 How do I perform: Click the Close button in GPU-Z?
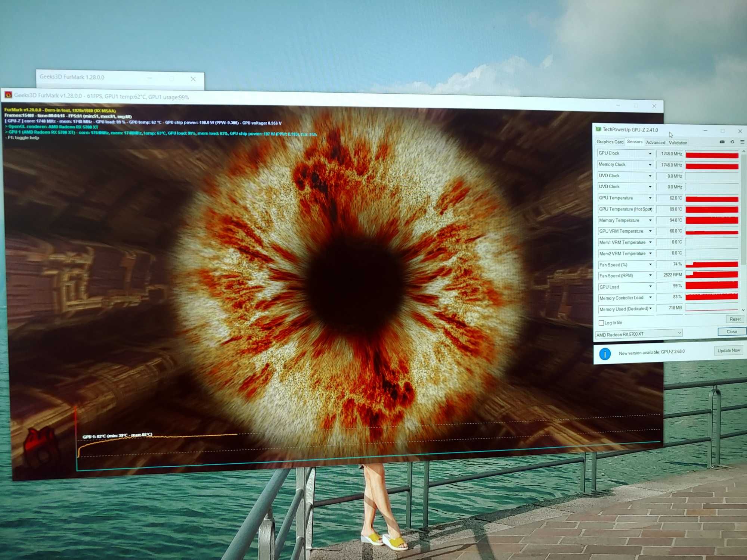click(732, 332)
